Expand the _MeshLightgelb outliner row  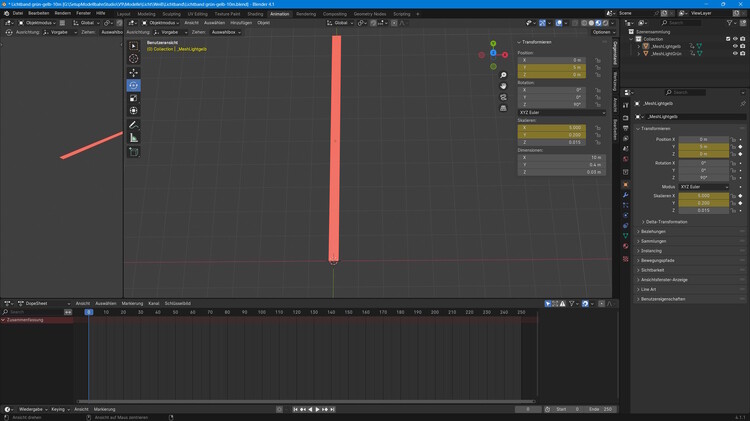pyautogui.click(x=639, y=46)
